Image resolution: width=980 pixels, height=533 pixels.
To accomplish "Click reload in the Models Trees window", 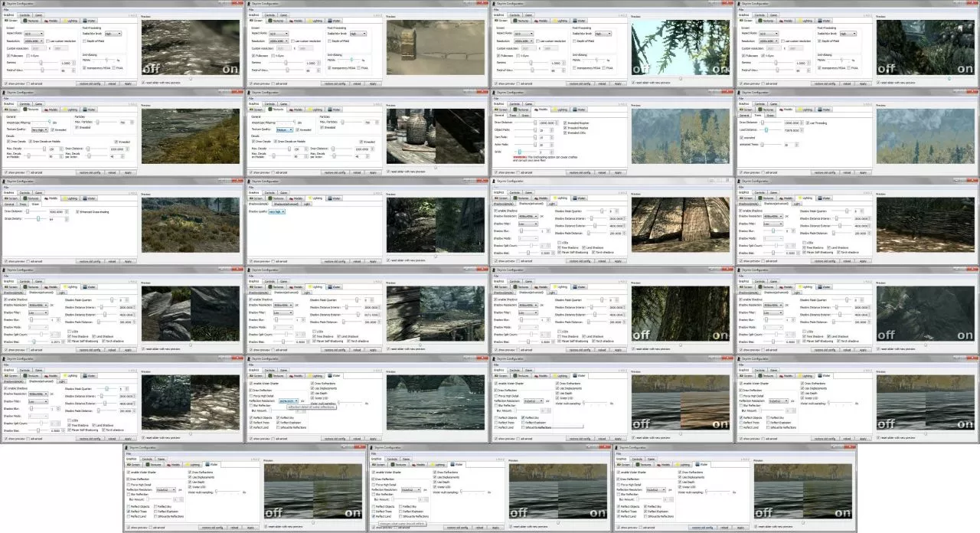I will click(847, 172).
